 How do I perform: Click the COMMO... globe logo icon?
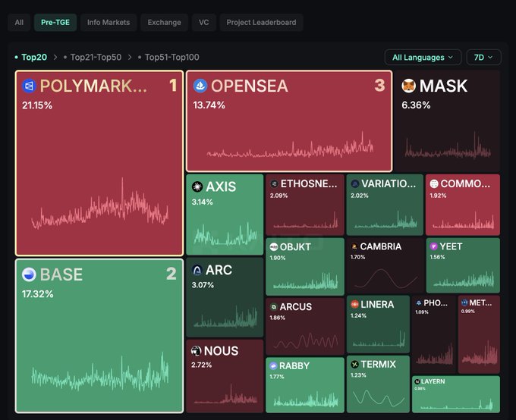434,184
